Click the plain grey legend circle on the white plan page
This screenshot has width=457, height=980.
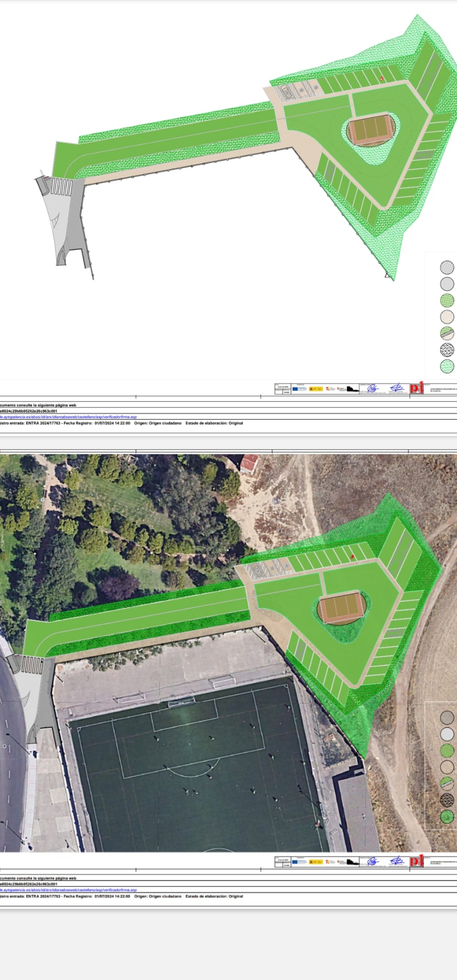447,284
